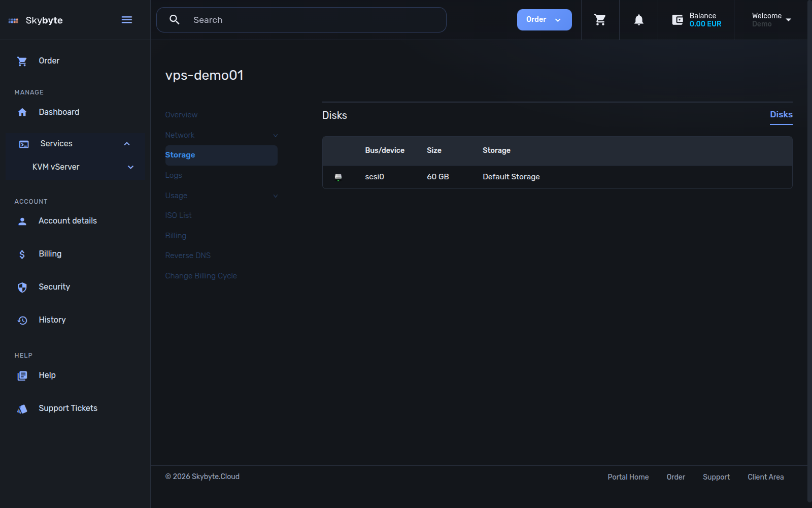812x508 pixels.
Task: Click the Dashboard home icon
Action: click(22, 112)
